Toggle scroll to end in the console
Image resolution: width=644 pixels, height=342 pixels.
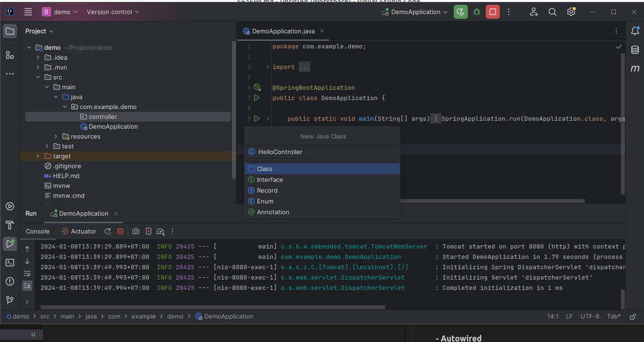[27, 285]
